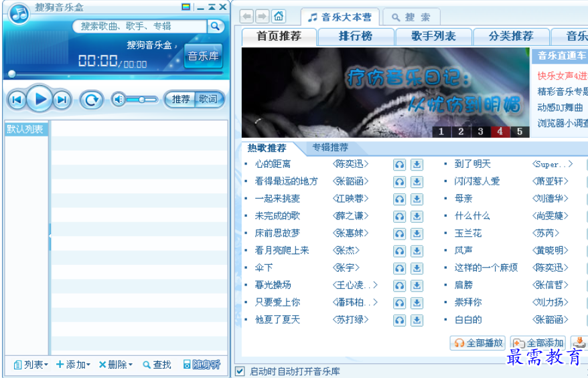This screenshot has height=378, width=588.
Task: Click the 查找 find button
Action: [157, 365]
